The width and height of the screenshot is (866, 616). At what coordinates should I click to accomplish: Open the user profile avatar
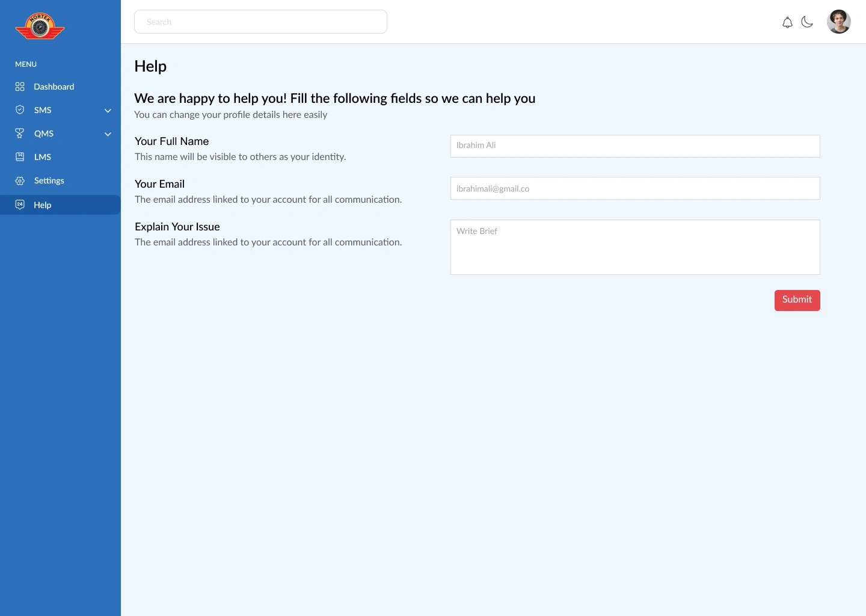click(x=838, y=22)
